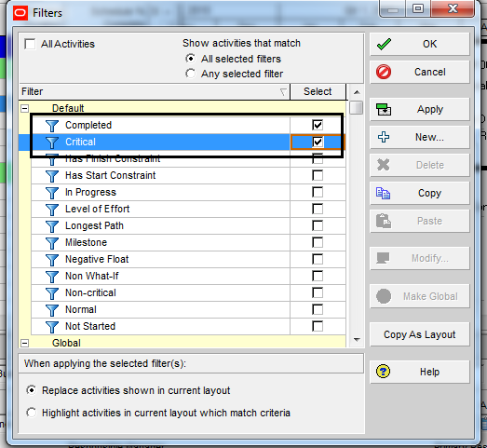The width and height of the screenshot is (487, 448).
Task: Sort by the Filter column header
Action: (x=155, y=91)
